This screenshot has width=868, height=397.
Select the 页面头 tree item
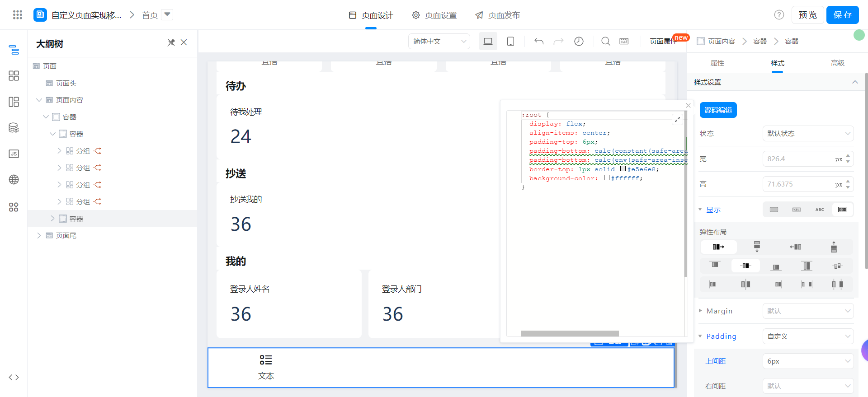66,83
